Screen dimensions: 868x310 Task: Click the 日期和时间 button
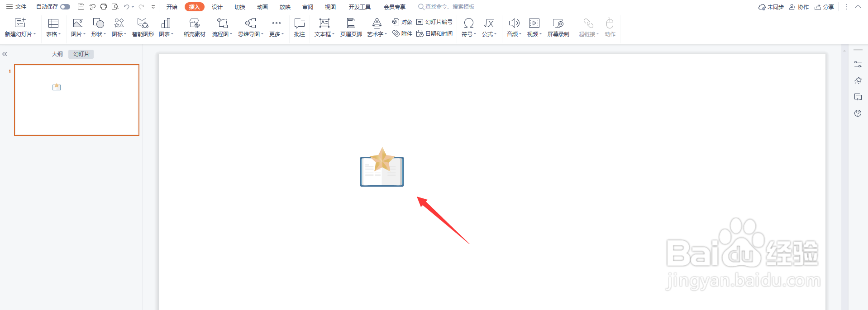coord(434,33)
